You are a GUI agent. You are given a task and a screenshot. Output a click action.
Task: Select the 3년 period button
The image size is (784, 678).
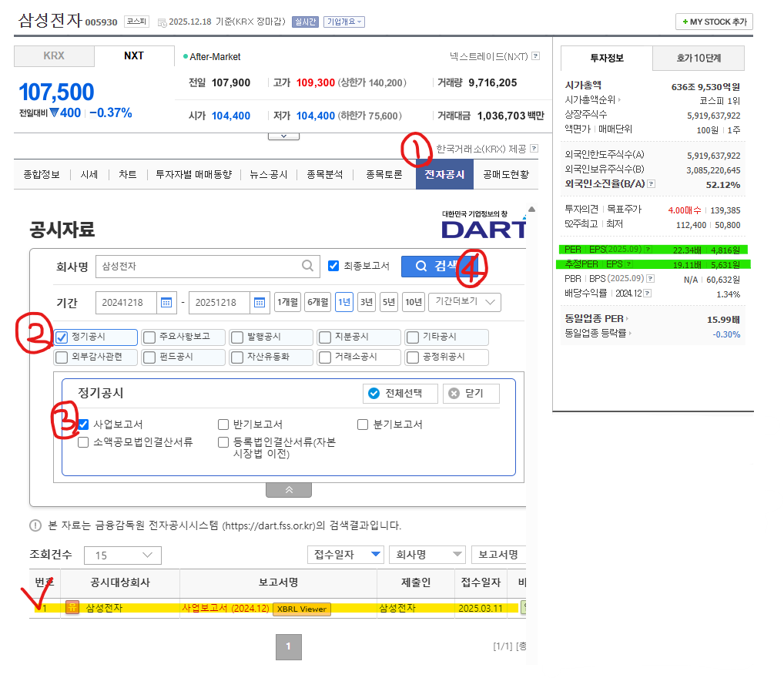click(x=367, y=302)
